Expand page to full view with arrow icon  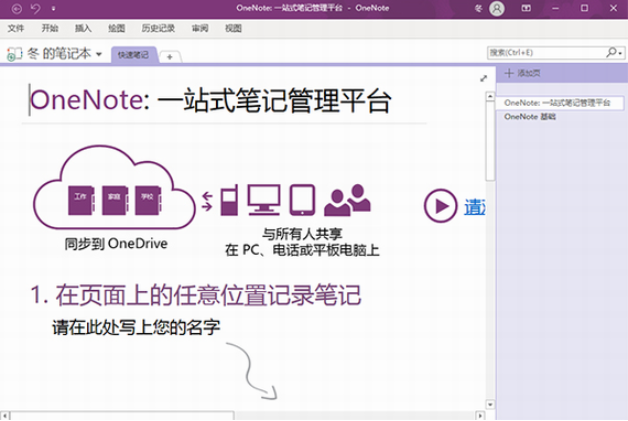click(484, 78)
